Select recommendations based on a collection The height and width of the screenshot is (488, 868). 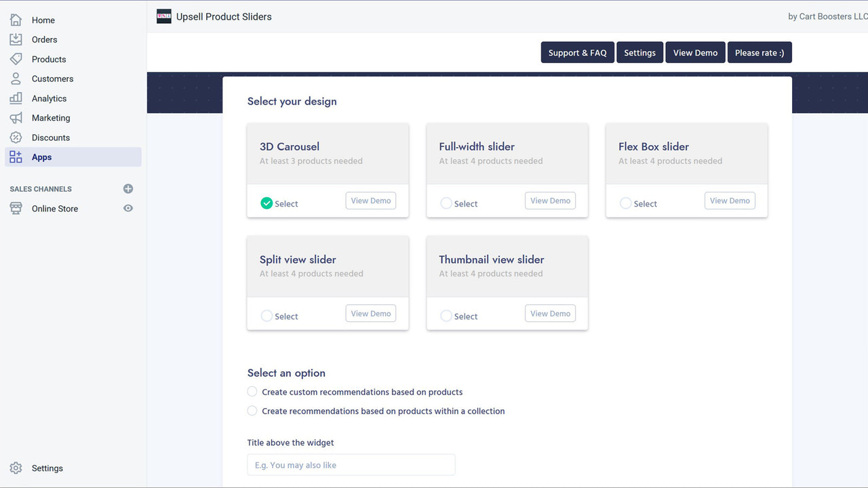252,410
